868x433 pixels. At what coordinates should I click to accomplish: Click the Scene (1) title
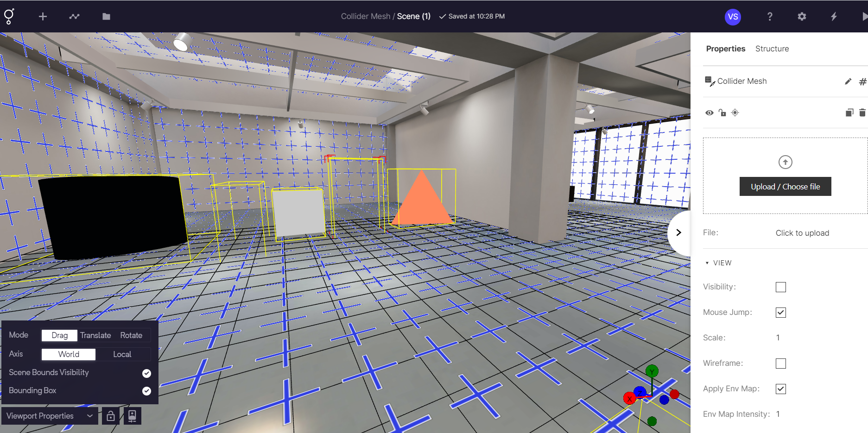pyautogui.click(x=413, y=16)
